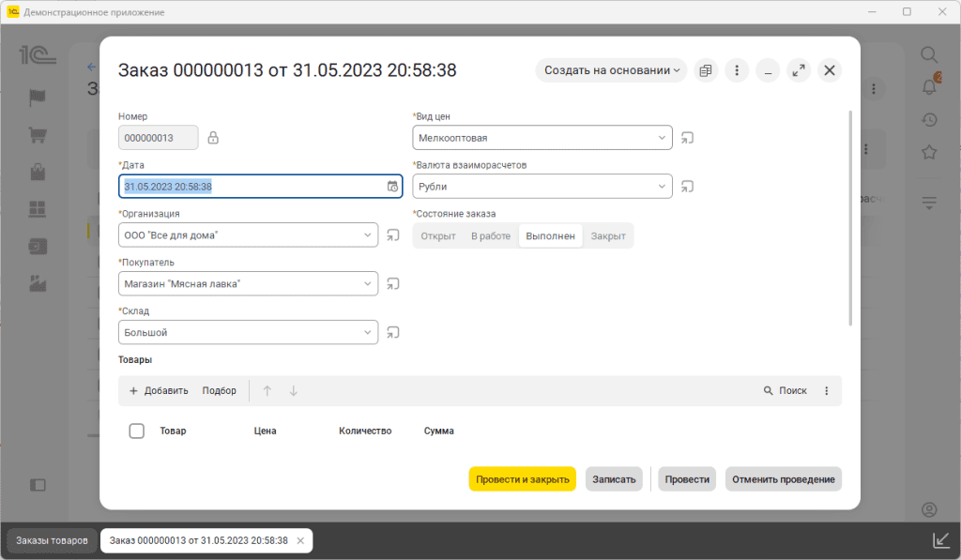Image resolution: width=961 pixels, height=560 pixels.
Task: Expand the Склад dropdown
Action: click(367, 332)
